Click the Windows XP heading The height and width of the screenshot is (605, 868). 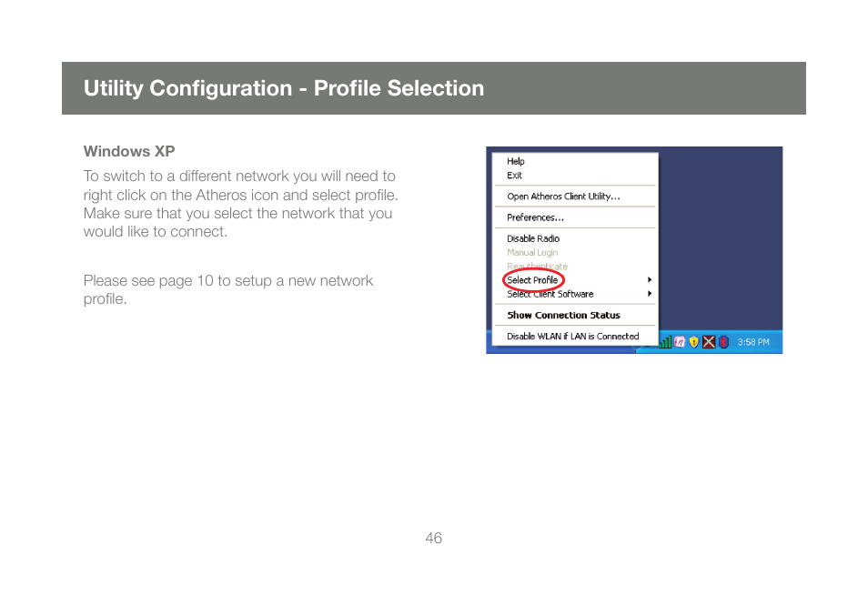click(129, 151)
